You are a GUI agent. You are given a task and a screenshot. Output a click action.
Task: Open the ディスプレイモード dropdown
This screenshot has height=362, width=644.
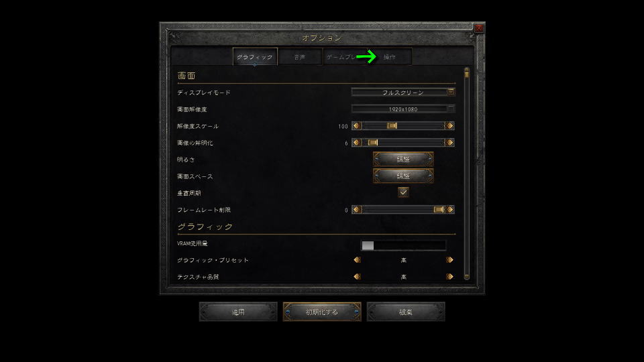pos(403,93)
